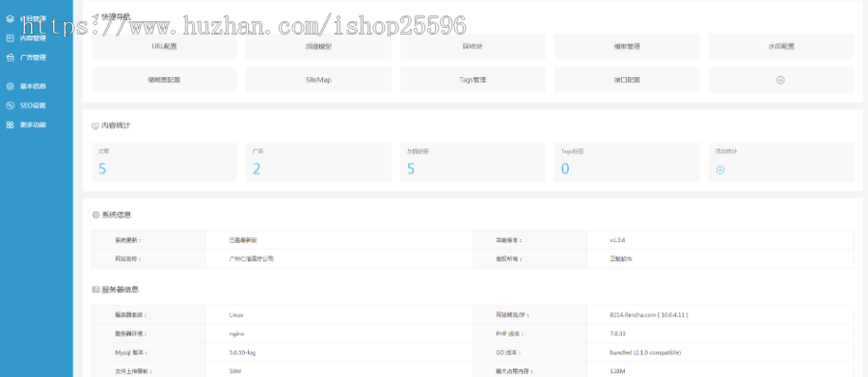Click the URL配置 shortcut
Image resolution: width=868 pixels, height=377 pixels.
coord(164,46)
